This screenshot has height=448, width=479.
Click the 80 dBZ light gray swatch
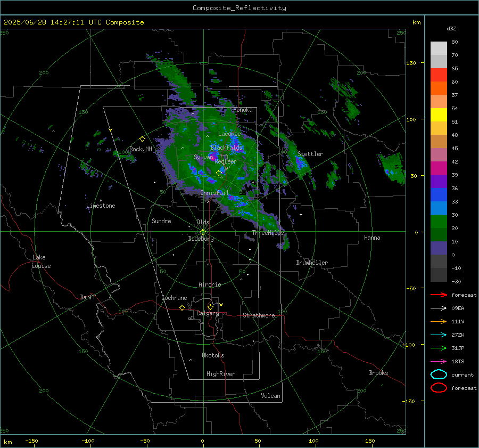(x=439, y=48)
